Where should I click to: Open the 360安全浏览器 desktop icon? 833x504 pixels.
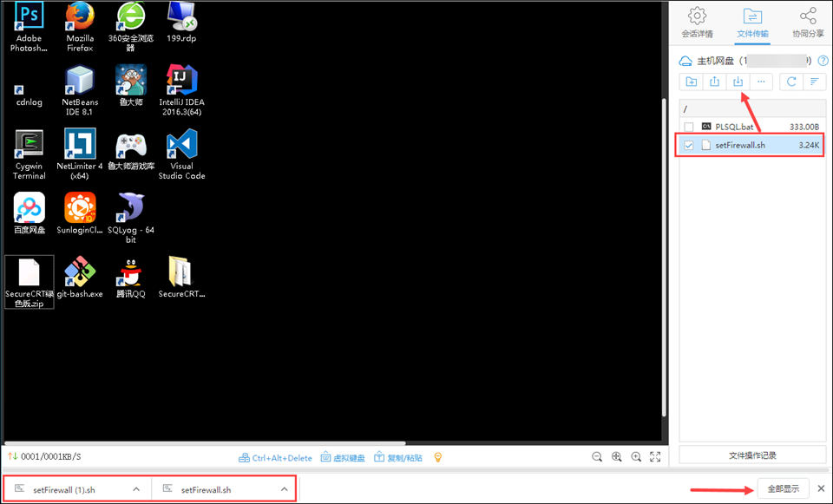pyautogui.click(x=131, y=27)
